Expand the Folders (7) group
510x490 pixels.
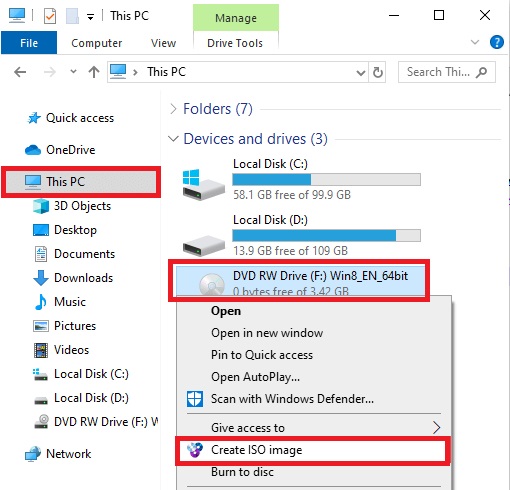point(173,109)
